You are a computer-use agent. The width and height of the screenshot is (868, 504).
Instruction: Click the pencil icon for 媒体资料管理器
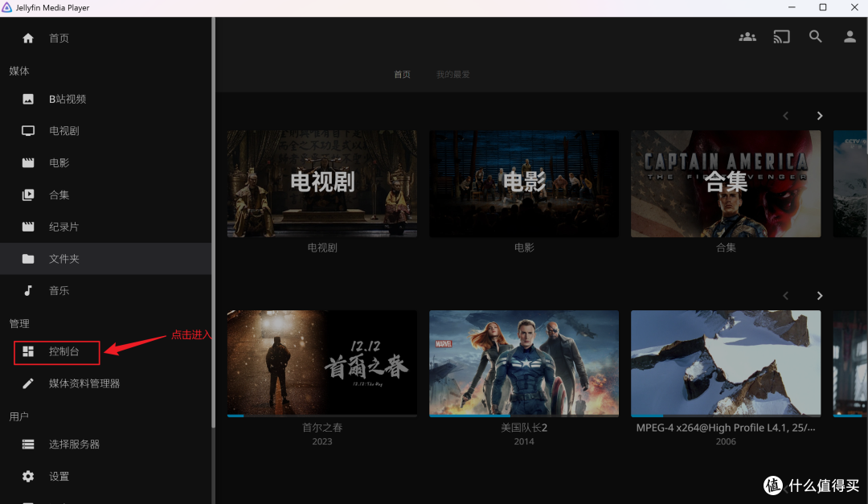tap(27, 383)
